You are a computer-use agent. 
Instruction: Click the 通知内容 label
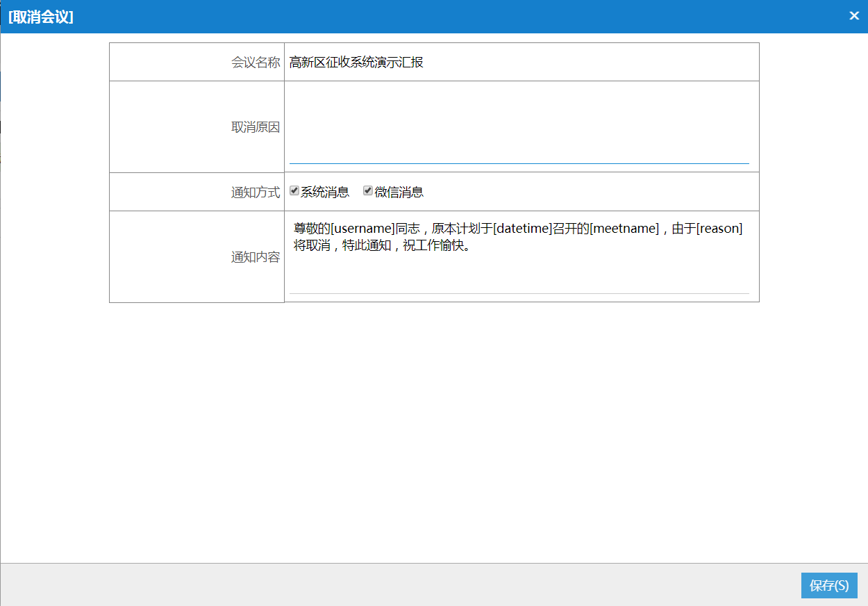256,257
